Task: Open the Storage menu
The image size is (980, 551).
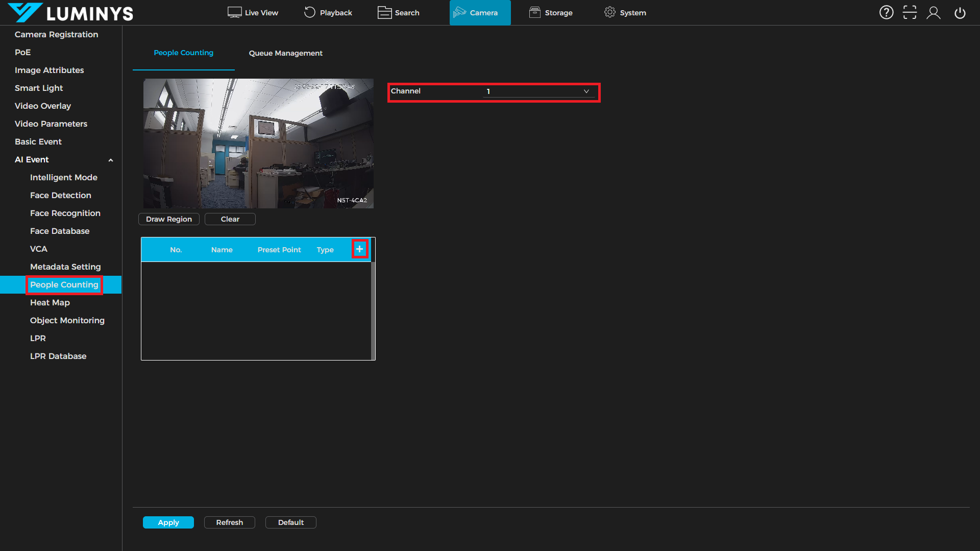Action: pos(551,13)
